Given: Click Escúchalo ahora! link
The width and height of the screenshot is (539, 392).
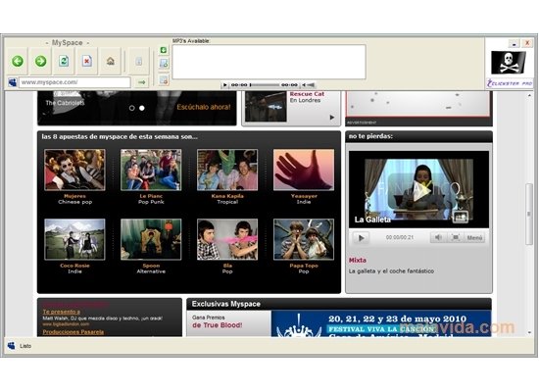Looking at the screenshot, I should (204, 107).
